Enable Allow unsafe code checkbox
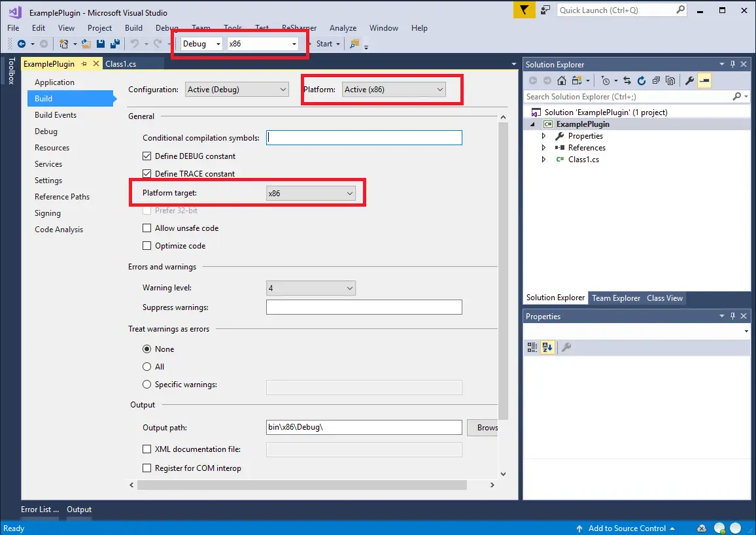Image resolution: width=756 pixels, height=535 pixels. (147, 228)
